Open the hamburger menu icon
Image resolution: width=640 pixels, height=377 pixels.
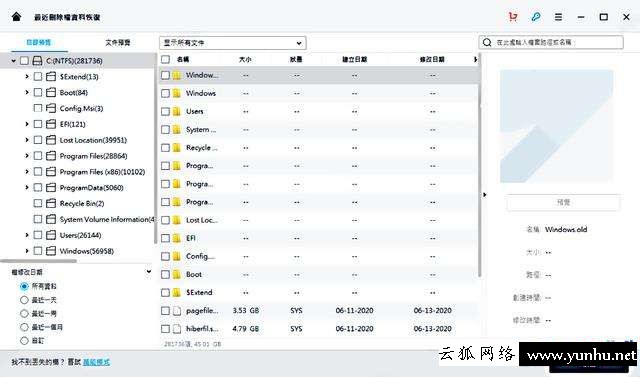558,17
